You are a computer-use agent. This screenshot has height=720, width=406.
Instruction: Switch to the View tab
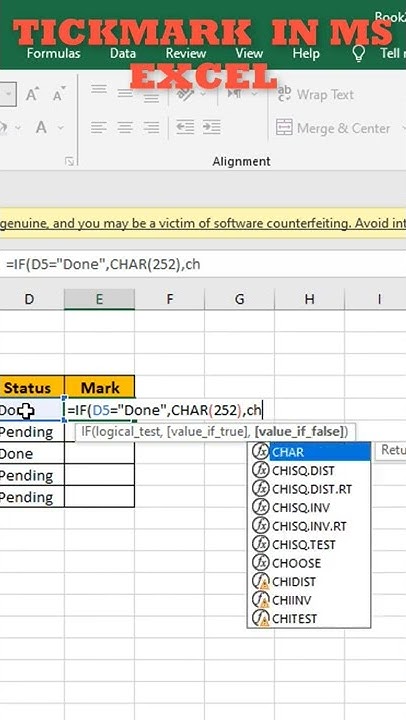click(249, 53)
